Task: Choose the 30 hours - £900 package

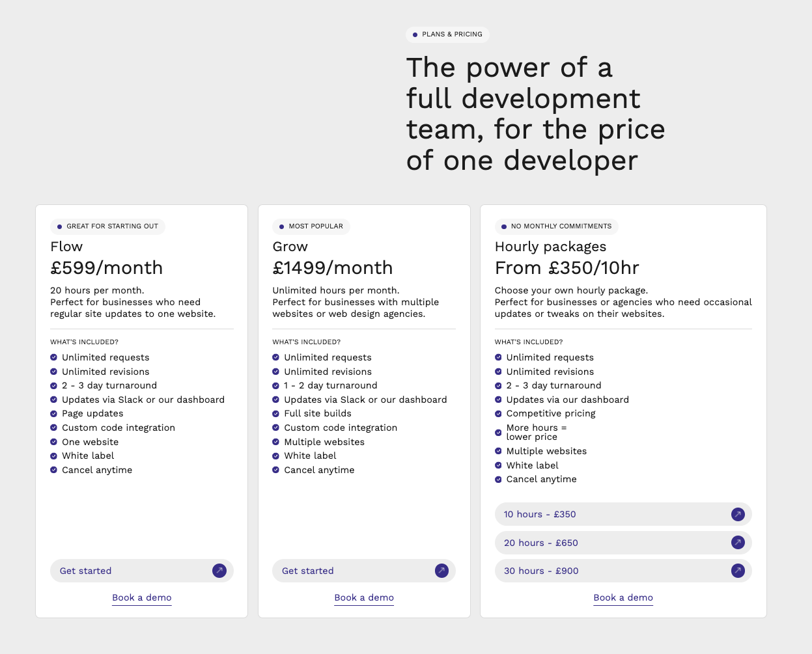Action: pos(623,571)
